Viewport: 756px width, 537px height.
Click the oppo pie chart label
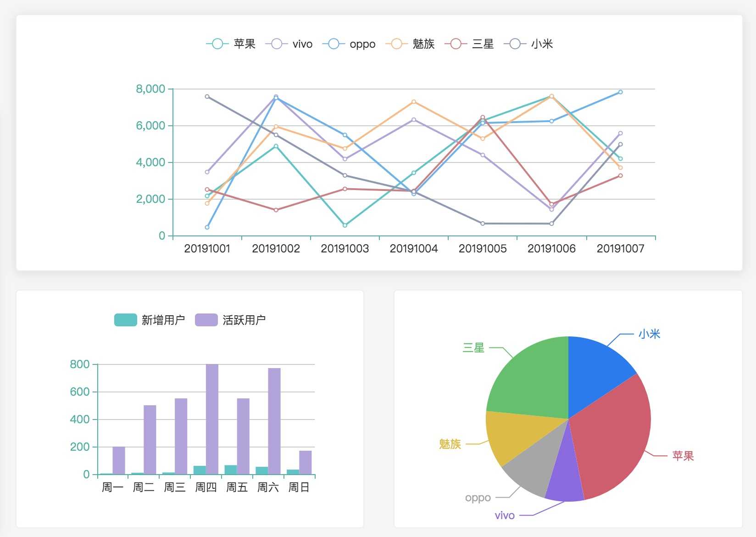pos(478,498)
